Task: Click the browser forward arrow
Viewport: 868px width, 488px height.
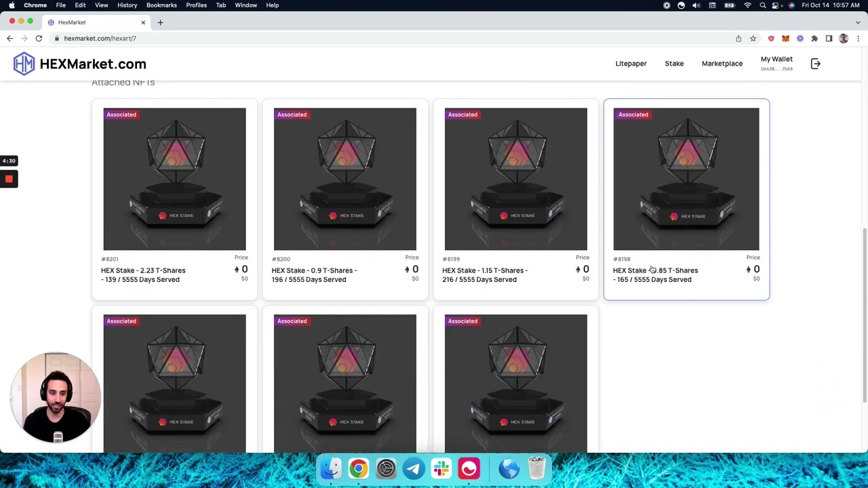Action: coord(24,39)
